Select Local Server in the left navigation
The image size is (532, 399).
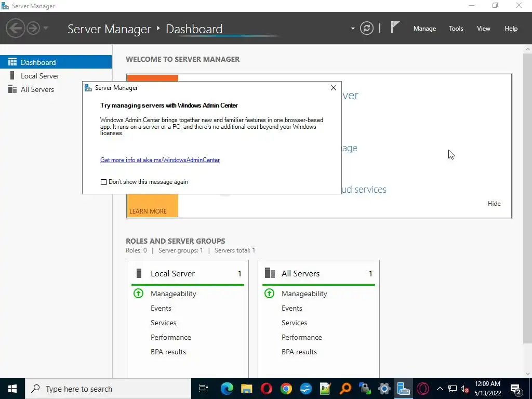click(56, 76)
